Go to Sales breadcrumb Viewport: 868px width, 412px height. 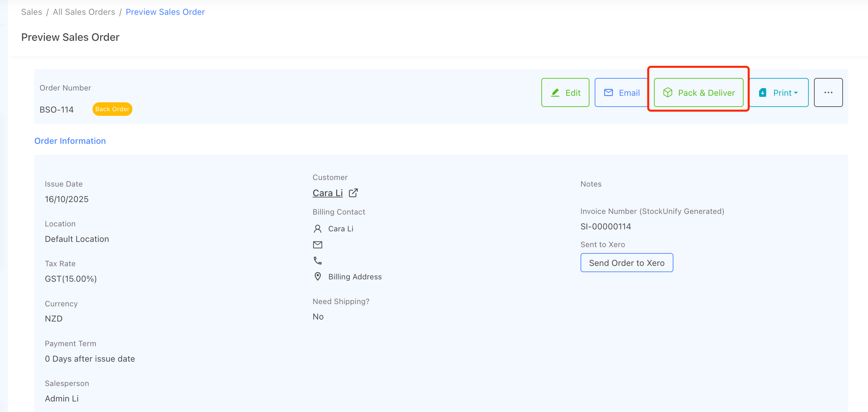point(32,12)
